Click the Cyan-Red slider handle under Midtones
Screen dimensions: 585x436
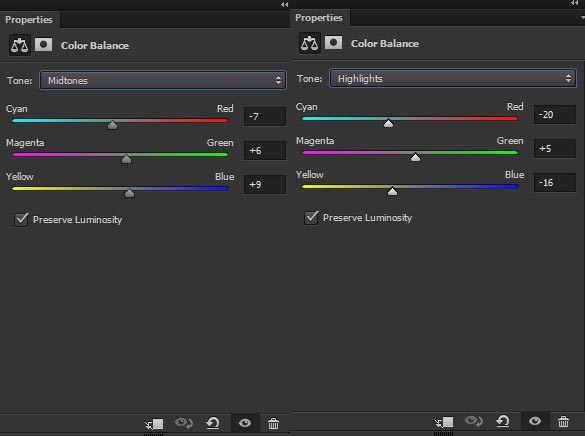(x=112, y=125)
